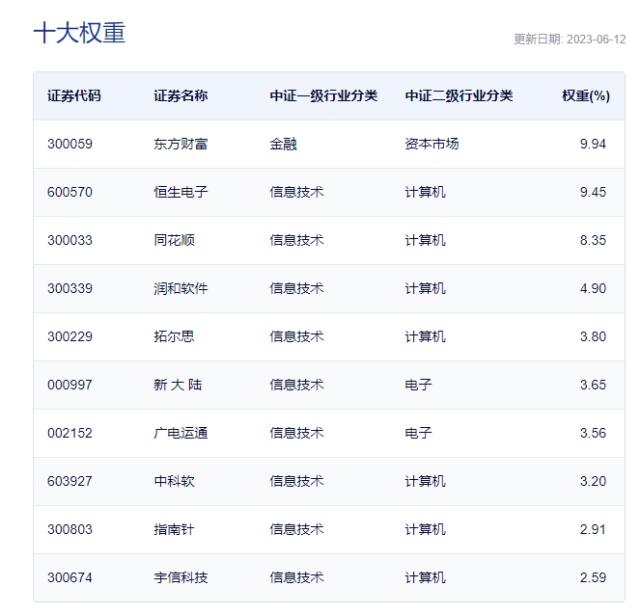Viewport: 640px width, 614px height.
Task: Click the weight value 2.59
Action: 593,578
